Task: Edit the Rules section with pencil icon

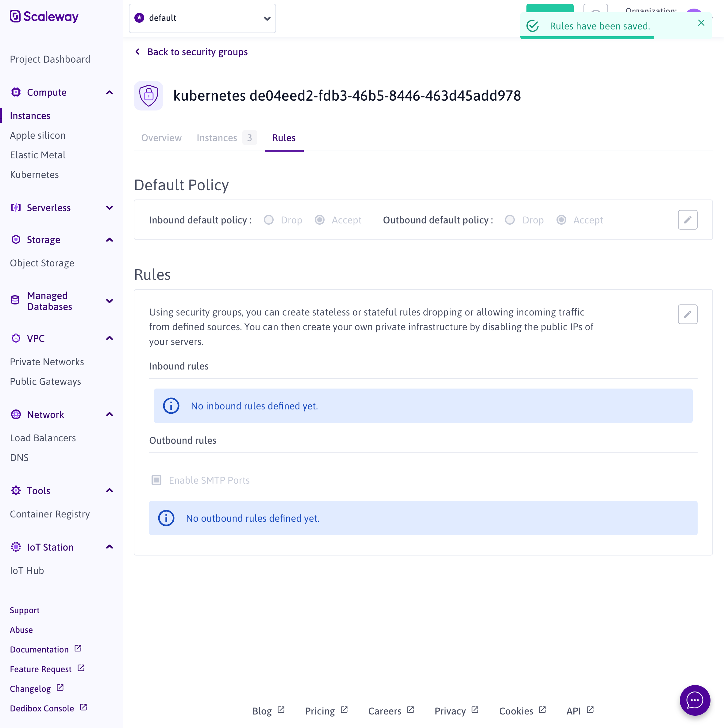Action: coord(687,314)
